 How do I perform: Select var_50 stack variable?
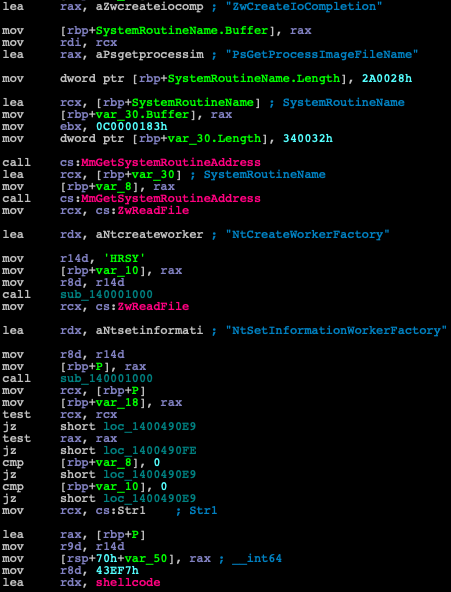[x=146, y=559]
